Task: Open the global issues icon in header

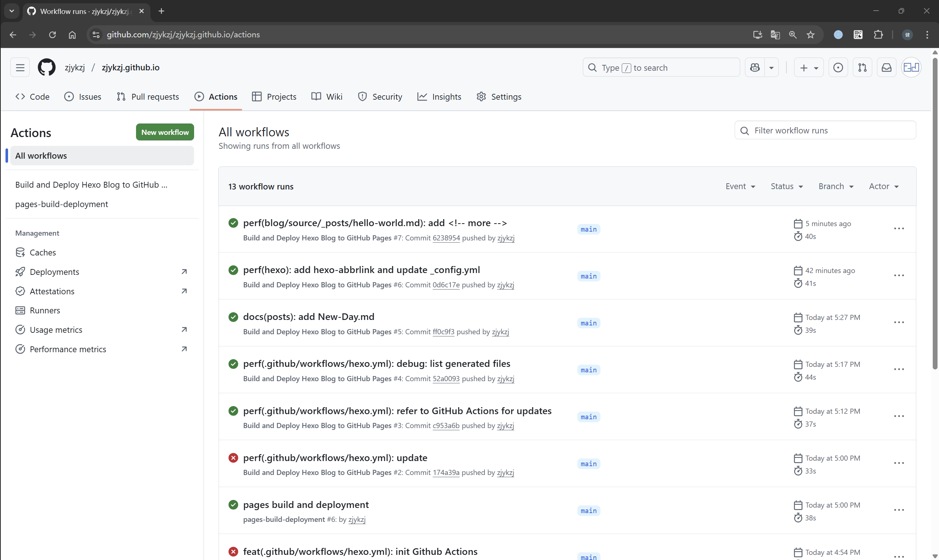Action: click(x=838, y=67)
